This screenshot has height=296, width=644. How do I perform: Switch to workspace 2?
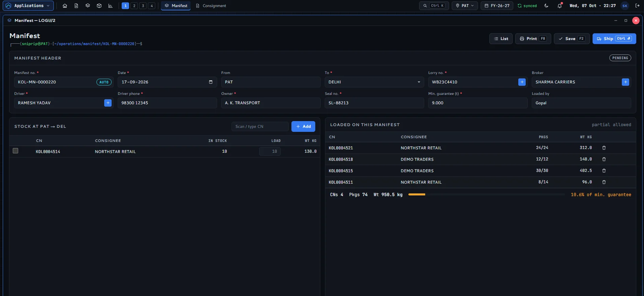pos(134,6)
